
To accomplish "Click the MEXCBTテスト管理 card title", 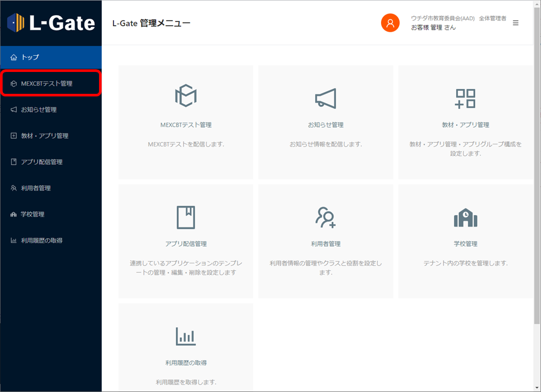I will [186, 125].
